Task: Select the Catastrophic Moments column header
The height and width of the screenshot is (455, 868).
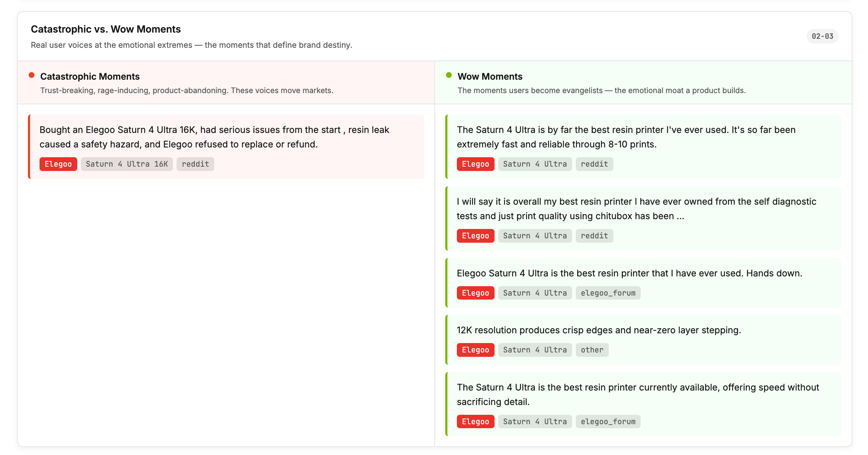Action: pyautogui.click(x=90, y=76)
